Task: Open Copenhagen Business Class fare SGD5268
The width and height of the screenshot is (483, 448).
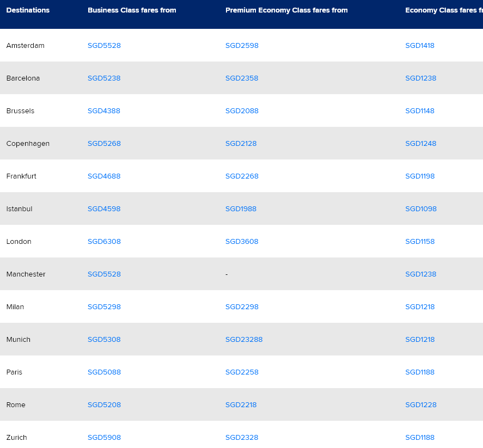Action: tap(104, 144)
